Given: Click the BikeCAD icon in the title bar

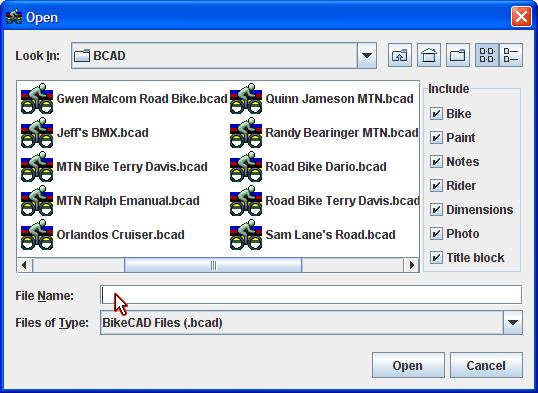Looking at the screenshot, I should (x=14, y=17).
